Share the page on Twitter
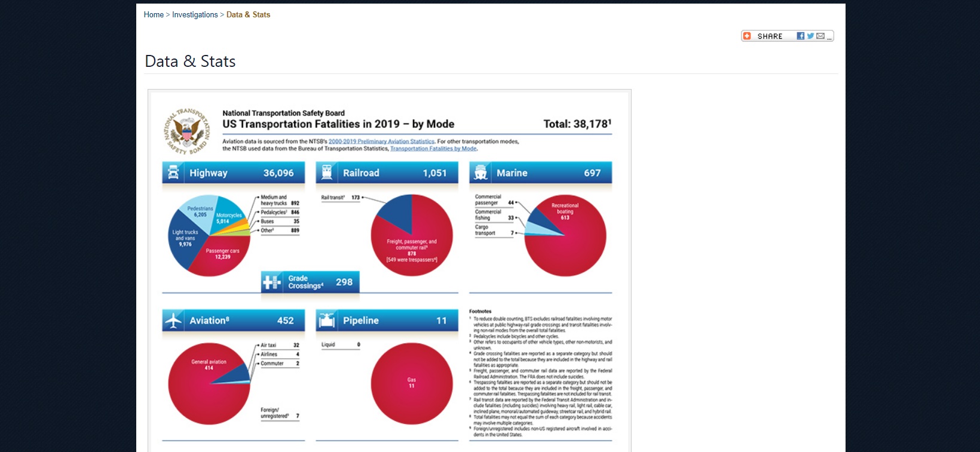 pos(810,36)
